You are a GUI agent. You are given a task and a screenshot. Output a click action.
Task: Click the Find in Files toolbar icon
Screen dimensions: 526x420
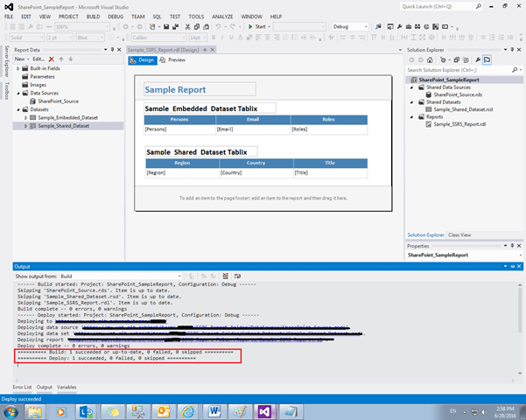tap(378, 26)
